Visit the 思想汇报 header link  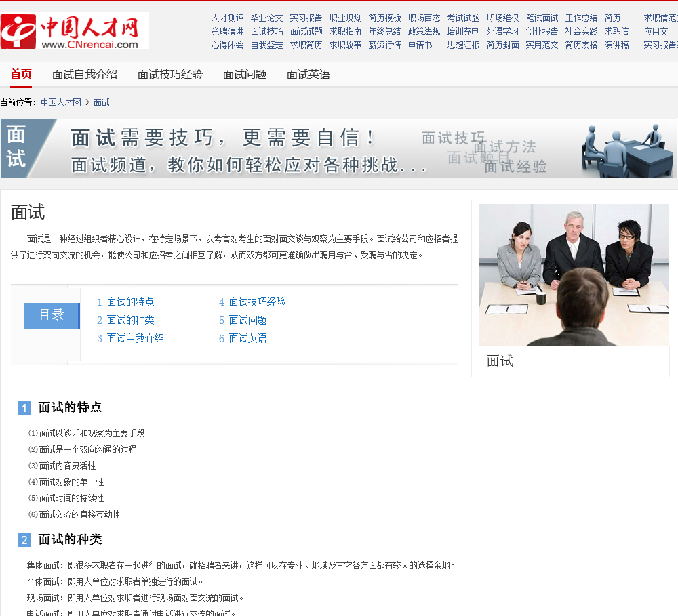(x=464, y=45)
